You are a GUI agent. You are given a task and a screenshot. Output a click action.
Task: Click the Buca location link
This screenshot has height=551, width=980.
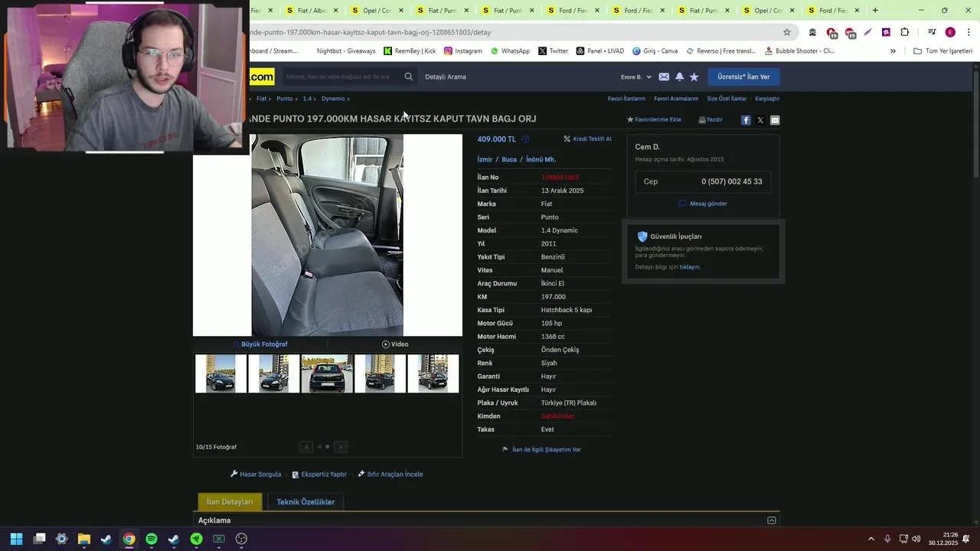tap(509, 159)
